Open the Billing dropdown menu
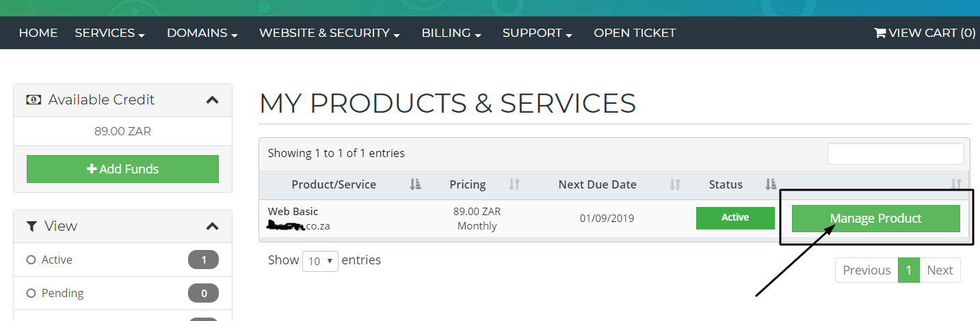 click(x=452, y=33)
